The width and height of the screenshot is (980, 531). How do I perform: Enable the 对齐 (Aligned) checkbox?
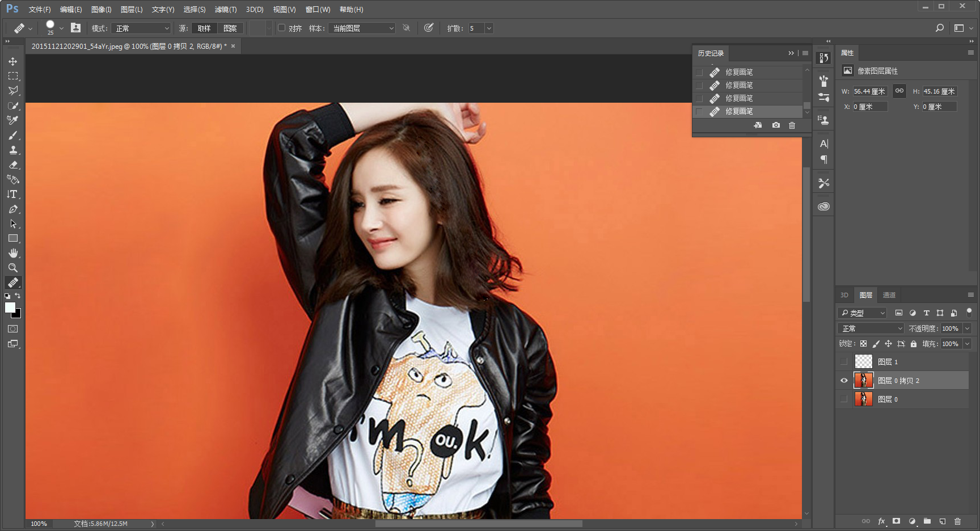[281, 28]
